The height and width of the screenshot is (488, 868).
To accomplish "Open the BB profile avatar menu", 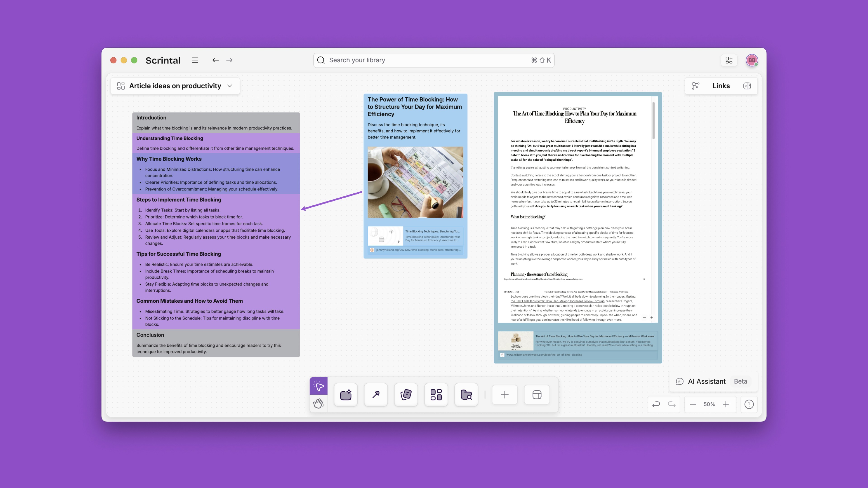I will click(752, 60).
